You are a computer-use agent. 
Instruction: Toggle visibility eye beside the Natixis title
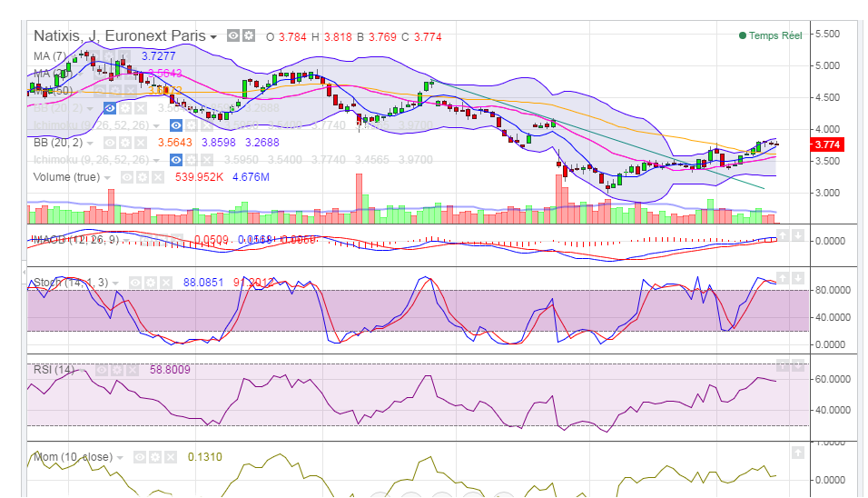[233, 36]
